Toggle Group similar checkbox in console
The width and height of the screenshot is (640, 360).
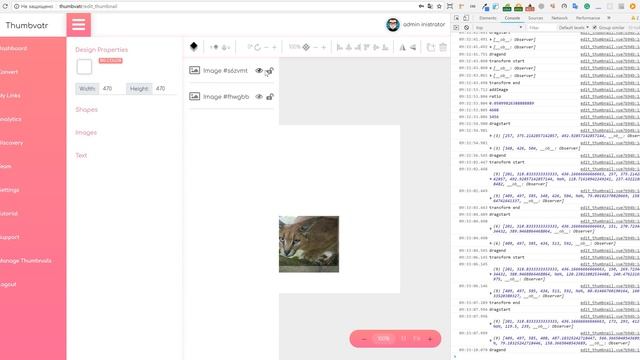click(x=595, y=27)
